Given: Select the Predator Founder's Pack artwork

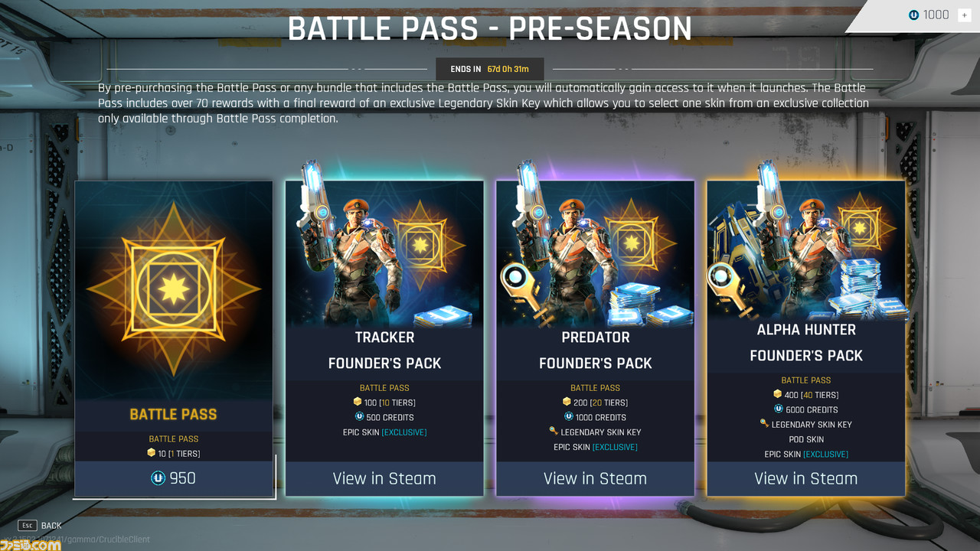Looking at the screenshot, I should pos(595,253).
